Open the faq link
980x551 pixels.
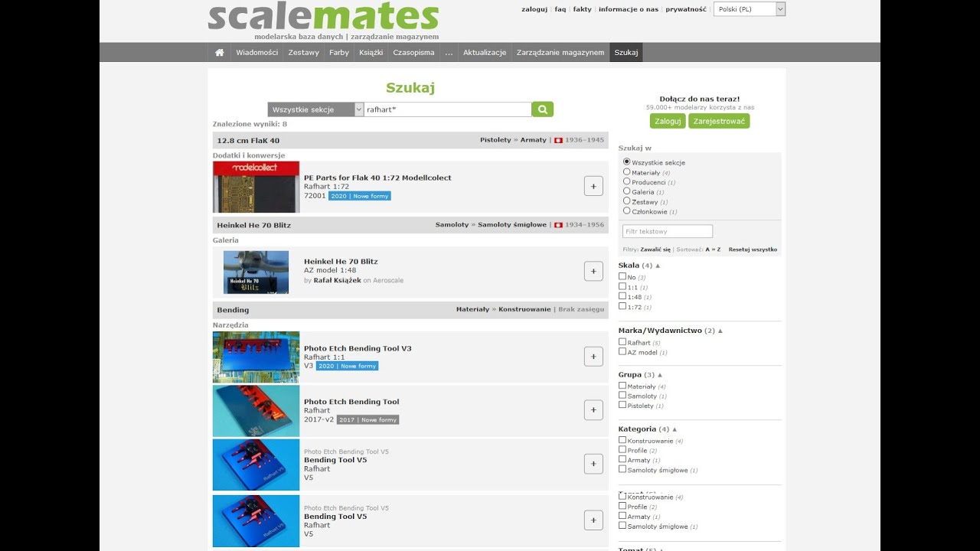(x=560, y=9)
